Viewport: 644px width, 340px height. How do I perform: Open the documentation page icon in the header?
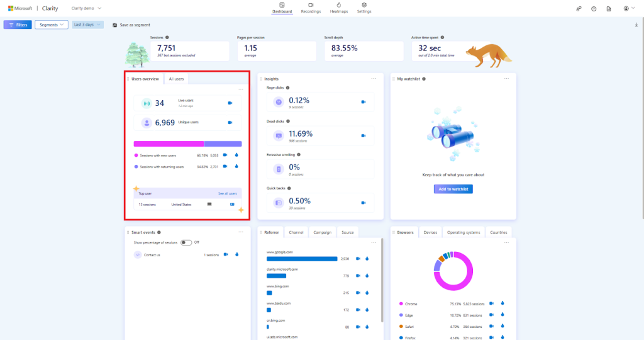tap(609, 9)
